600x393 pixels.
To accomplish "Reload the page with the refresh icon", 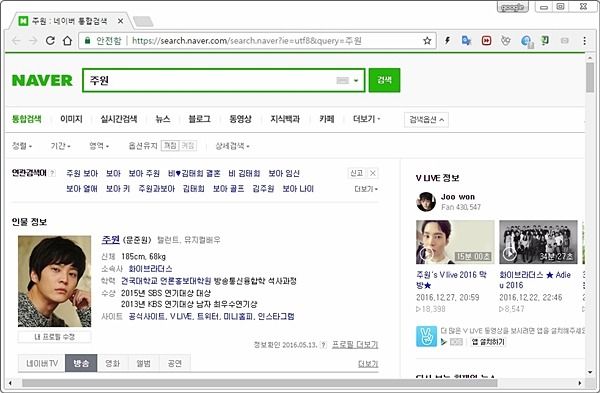I will point(50,41).
